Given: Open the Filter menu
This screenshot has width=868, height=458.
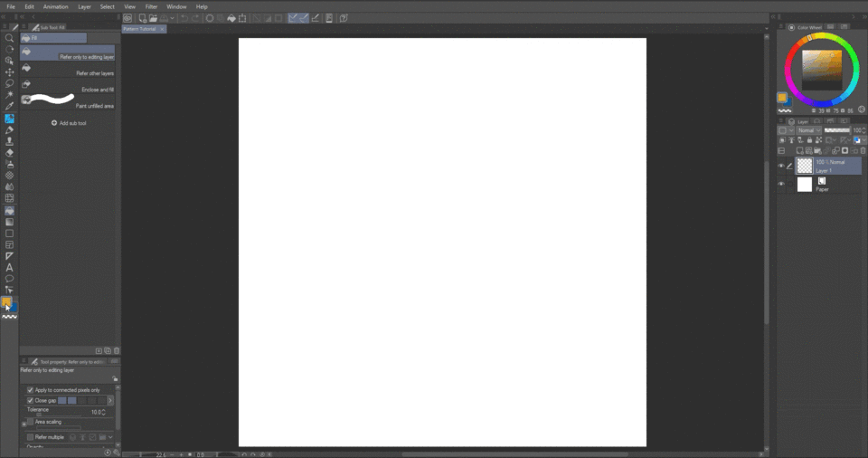Looking at the screenshot, I should tap(151, 6).
